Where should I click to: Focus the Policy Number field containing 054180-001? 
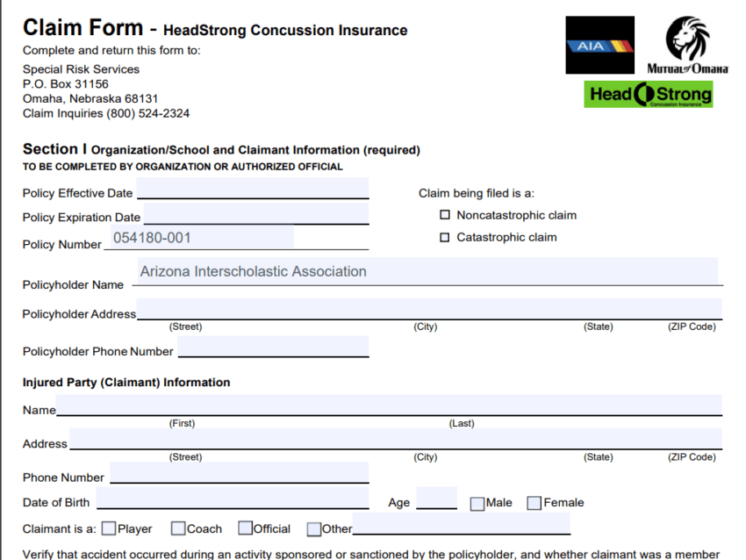[200, 238]
